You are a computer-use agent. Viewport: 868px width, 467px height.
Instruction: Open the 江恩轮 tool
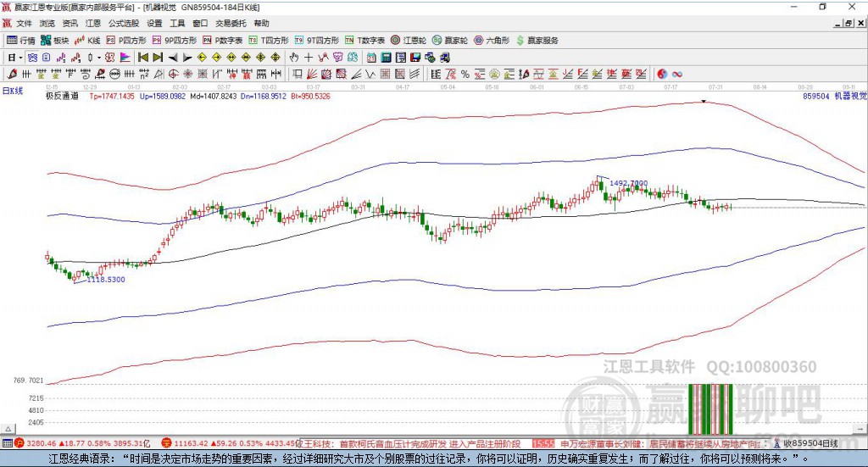pyautogui.click(x=409, y=41)
